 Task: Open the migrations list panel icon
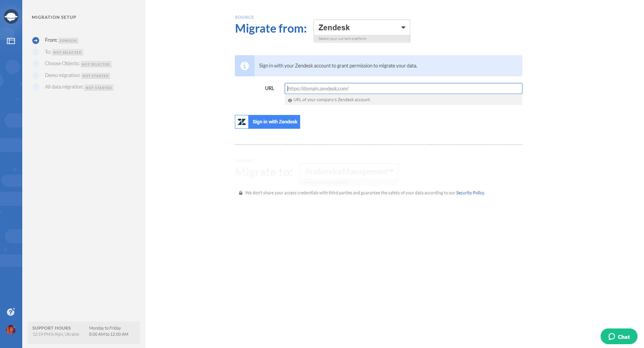point(11,41)
